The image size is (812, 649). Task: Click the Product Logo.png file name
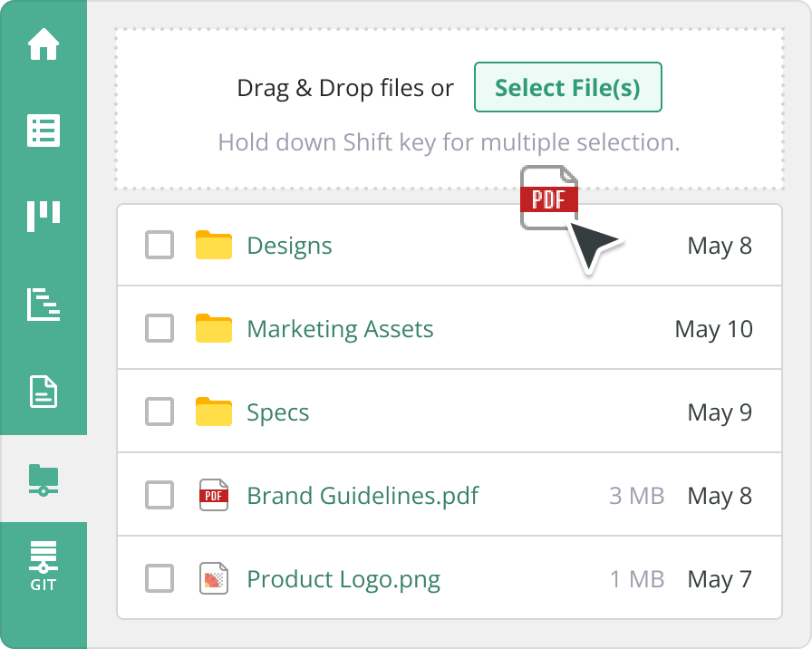[x=343, y=579]
